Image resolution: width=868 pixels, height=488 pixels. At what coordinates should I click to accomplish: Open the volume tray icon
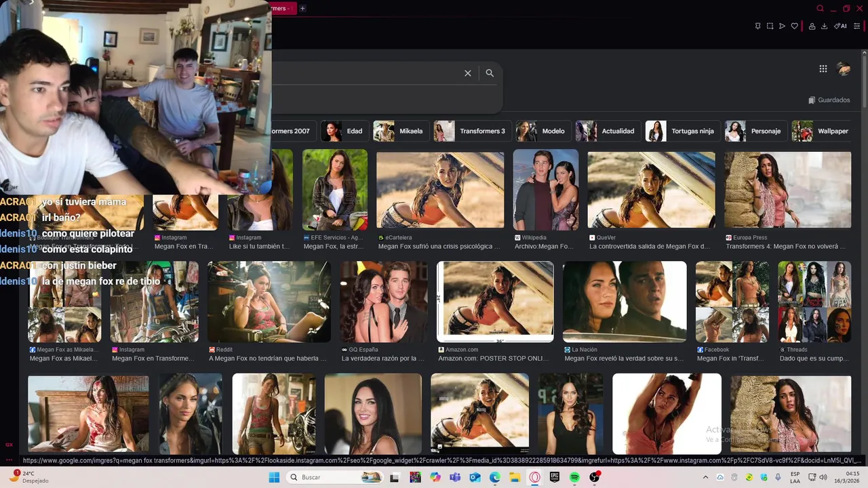point(823,477)
